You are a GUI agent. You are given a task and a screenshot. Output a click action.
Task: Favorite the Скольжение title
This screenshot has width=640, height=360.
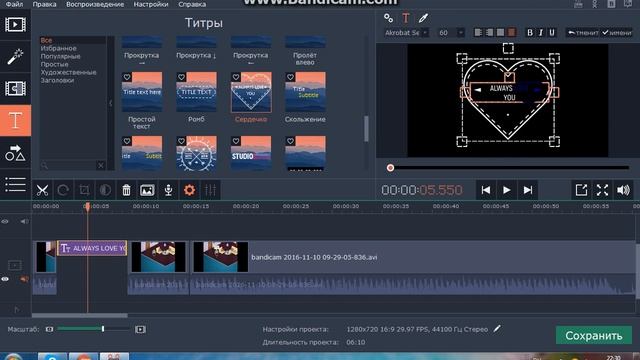(290, 77)
